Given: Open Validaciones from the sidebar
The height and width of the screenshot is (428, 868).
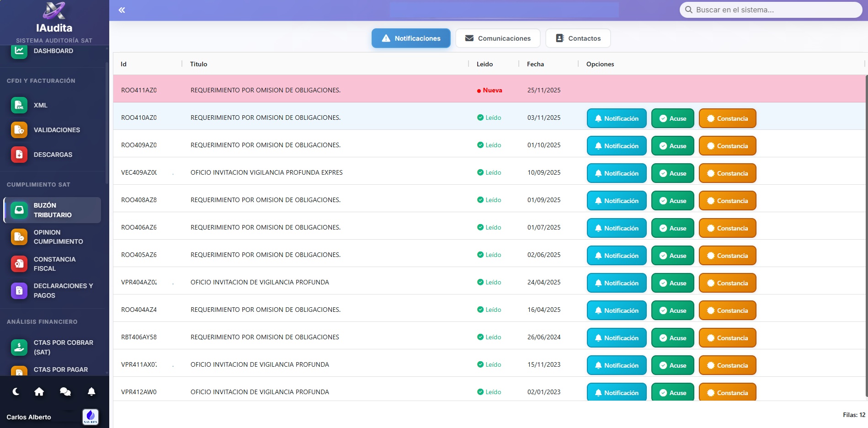Looking at the screenshot, I should click(56, 130).
